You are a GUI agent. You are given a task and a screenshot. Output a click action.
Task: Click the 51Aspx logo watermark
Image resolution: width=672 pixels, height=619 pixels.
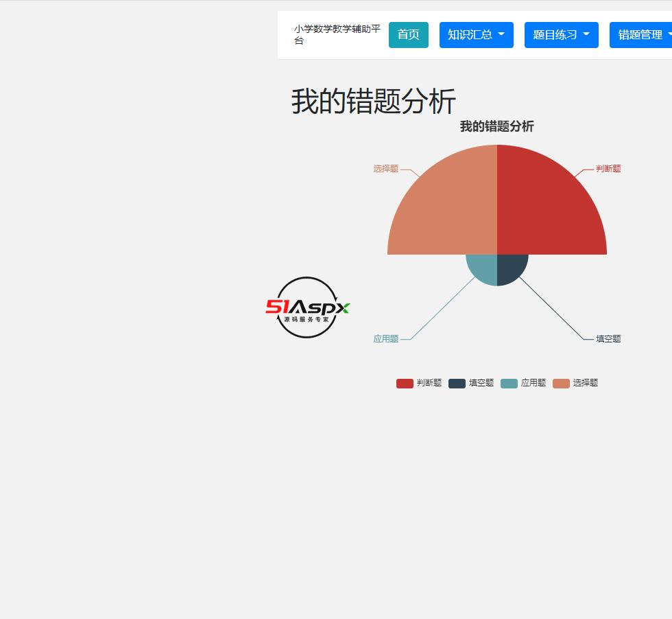307,309
